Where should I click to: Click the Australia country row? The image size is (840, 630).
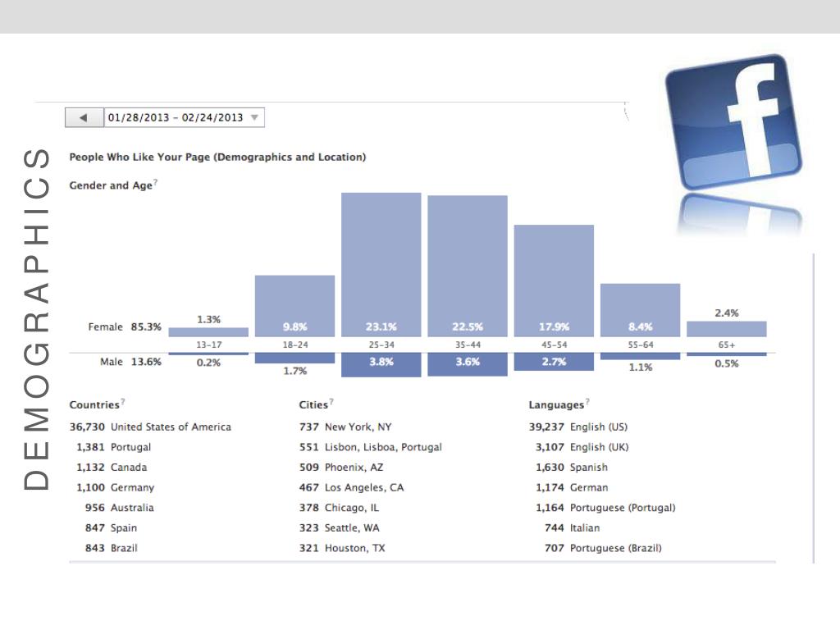click(x=120, y=508)
